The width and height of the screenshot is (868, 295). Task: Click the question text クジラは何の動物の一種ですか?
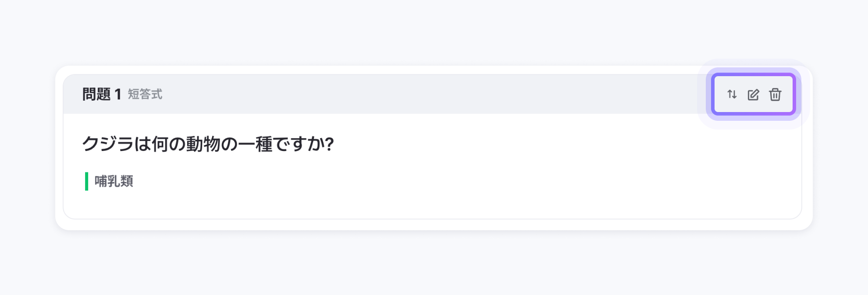[208, 144]
